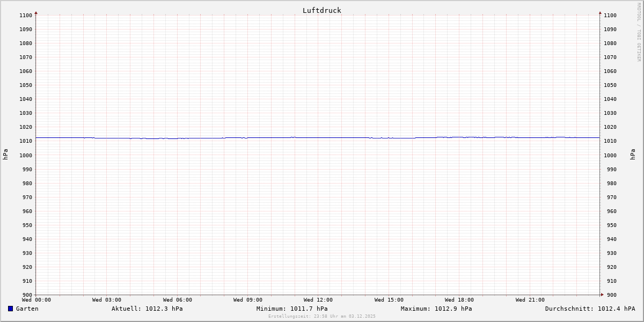Click the red arrow ending the x-axis
644x322 pixels.
pos(602,294)
